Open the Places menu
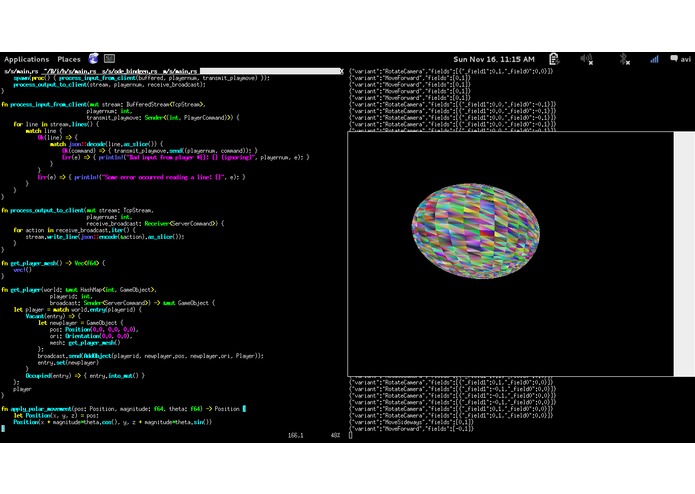Image resolution: width=695 pixels, height=494 pixels. pos(69,59)
